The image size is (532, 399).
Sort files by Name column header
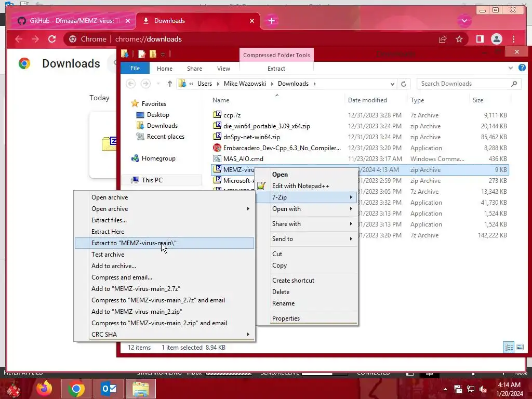(x=221, y=100)
